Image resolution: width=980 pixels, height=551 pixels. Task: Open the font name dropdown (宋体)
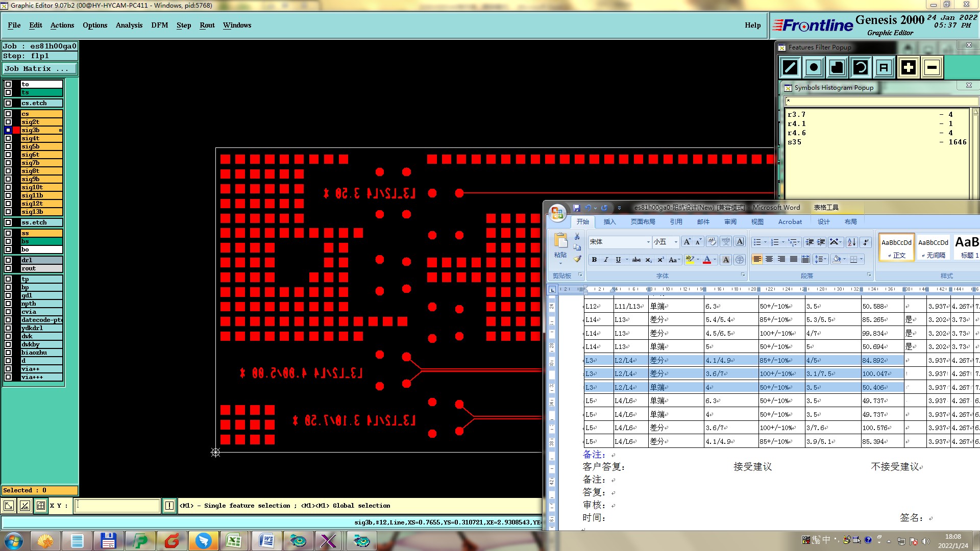coord(648,242)
